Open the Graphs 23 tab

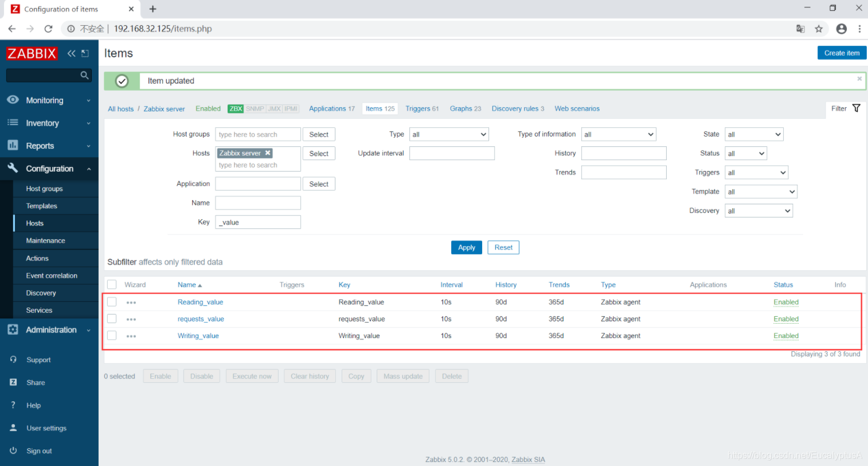pyautogui.click(x=466, y=108)
